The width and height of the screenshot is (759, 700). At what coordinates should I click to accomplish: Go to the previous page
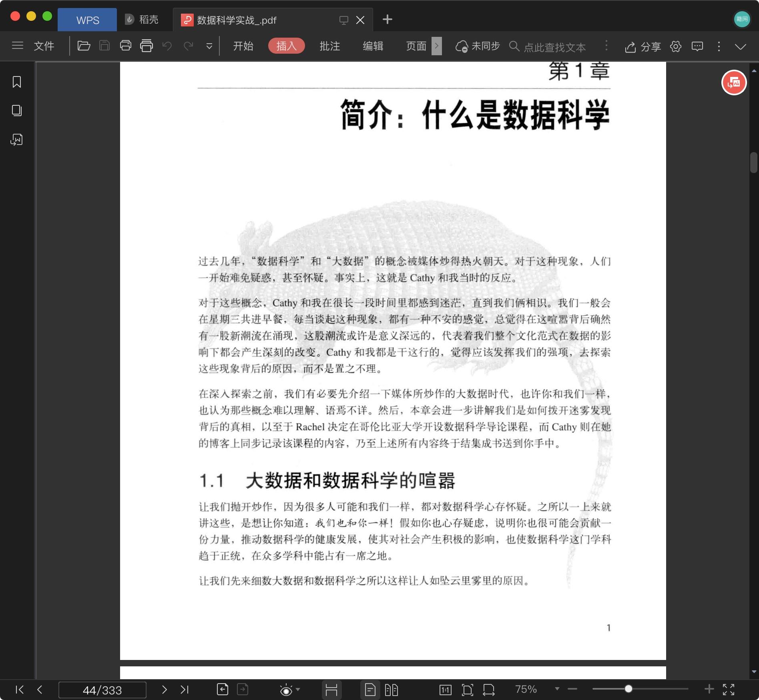[39, 689]
